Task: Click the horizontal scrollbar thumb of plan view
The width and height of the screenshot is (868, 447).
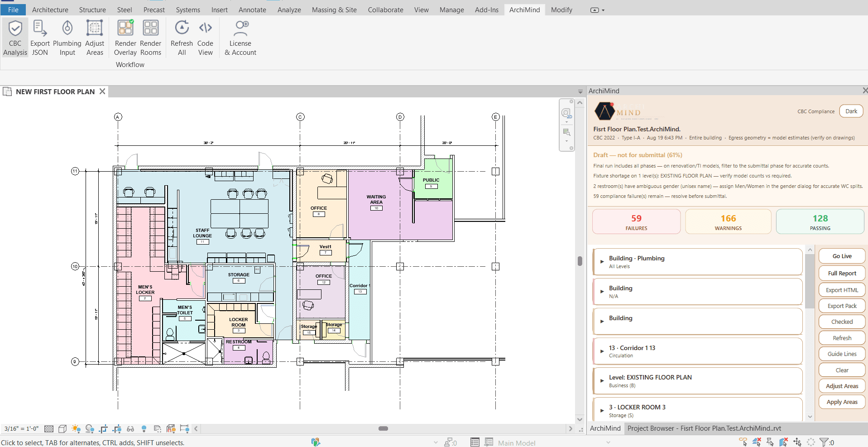Action: (383, 428)
